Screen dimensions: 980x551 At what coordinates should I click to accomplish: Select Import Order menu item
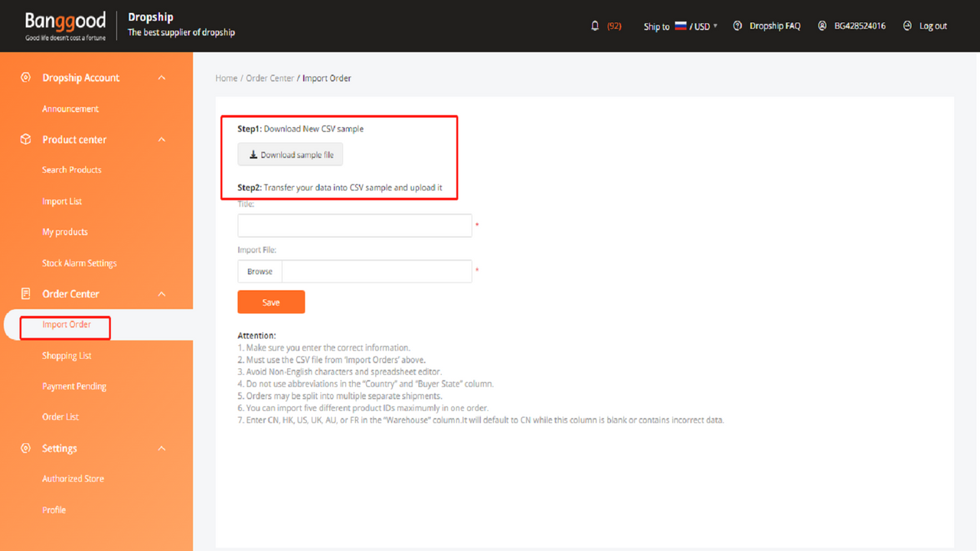[x=67, y=324]
